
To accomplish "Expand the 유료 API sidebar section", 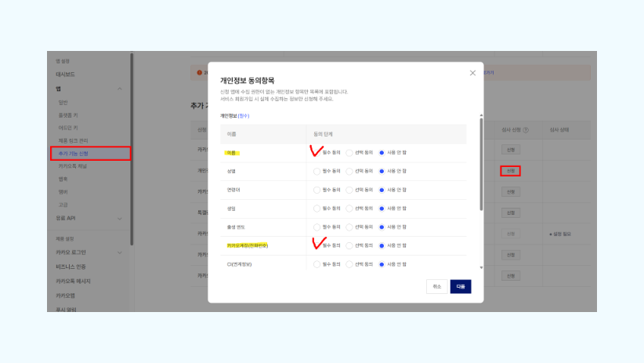I will click(119, 218).
